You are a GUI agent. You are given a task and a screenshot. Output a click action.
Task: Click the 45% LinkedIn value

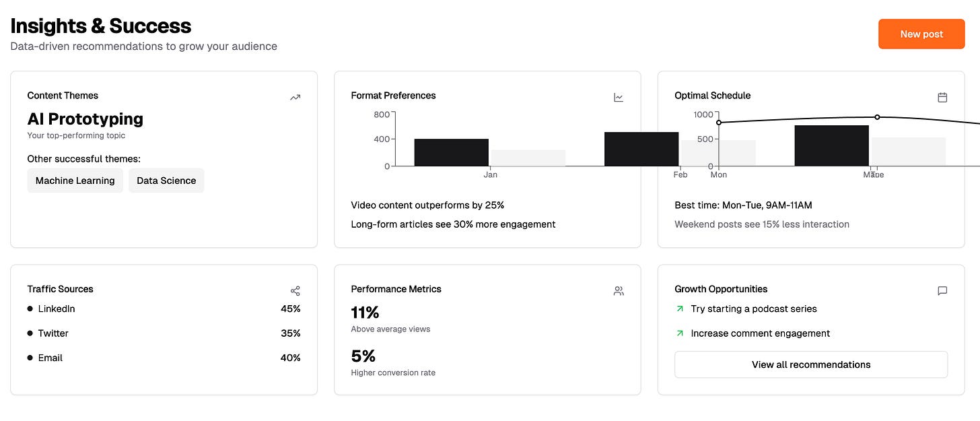[x=291, y=309]
